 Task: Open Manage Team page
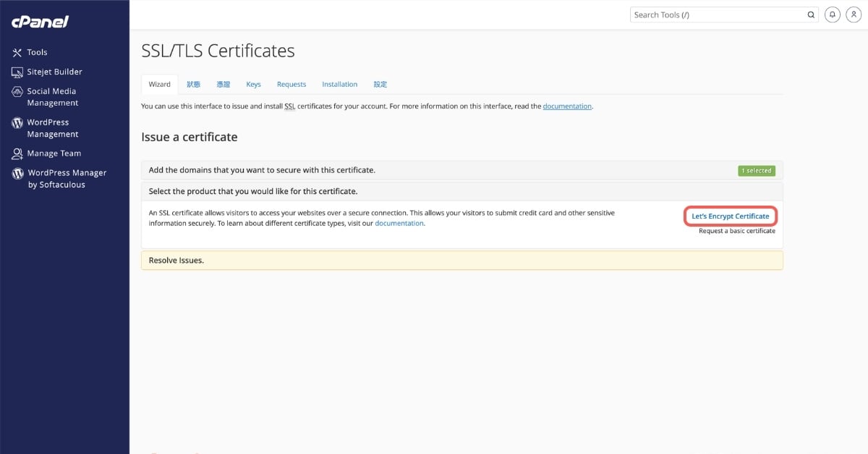[x=54, y=154]
